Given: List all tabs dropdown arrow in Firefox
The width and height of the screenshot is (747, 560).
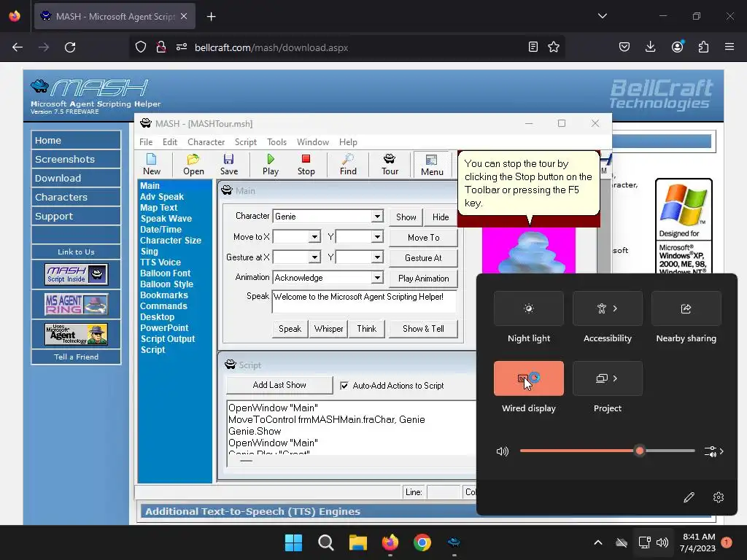Looking at the screenshot, I should (x=602, y=16).
